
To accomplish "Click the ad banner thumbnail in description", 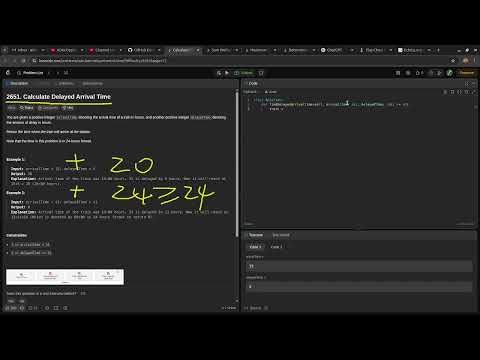I will (x=65, y=277).
